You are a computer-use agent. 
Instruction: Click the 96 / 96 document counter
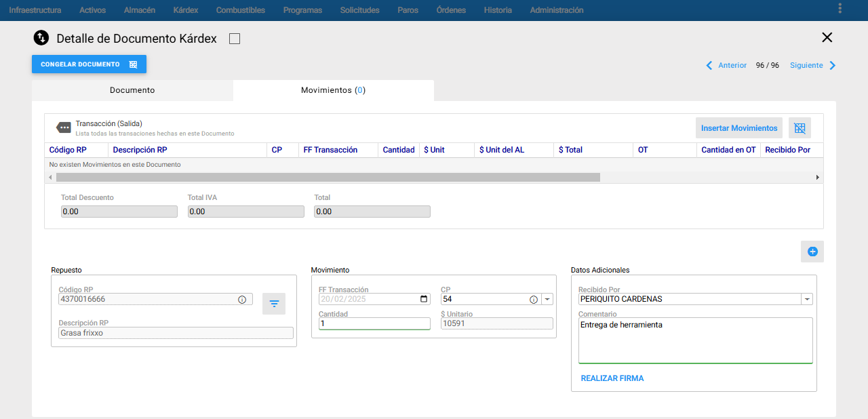[x=768, y=66]
